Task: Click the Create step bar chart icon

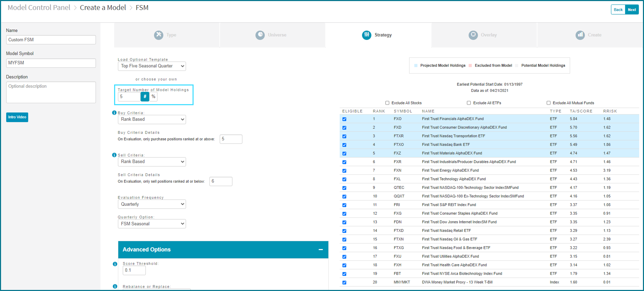Action: 580,35
